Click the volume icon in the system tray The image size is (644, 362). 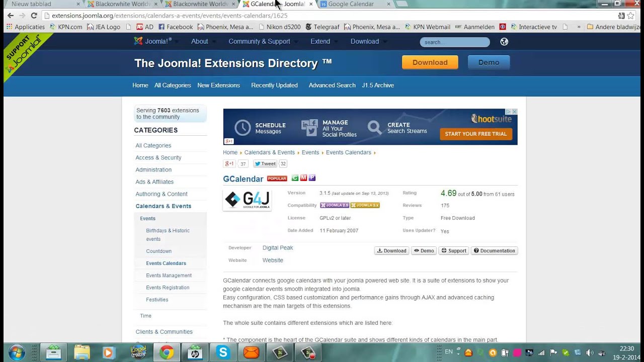(x=589, y=352)
